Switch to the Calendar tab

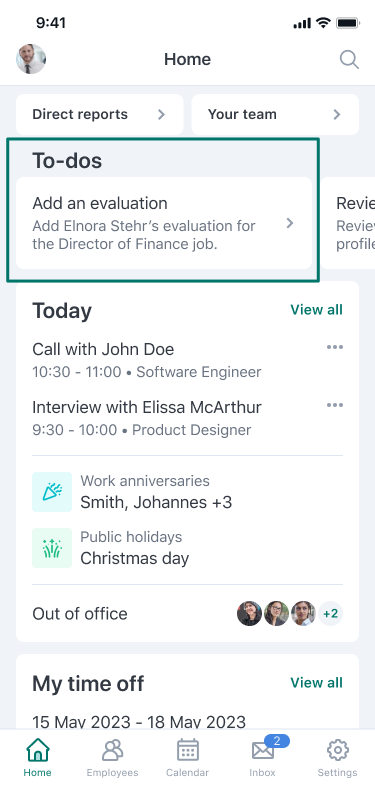pos(187,758)
